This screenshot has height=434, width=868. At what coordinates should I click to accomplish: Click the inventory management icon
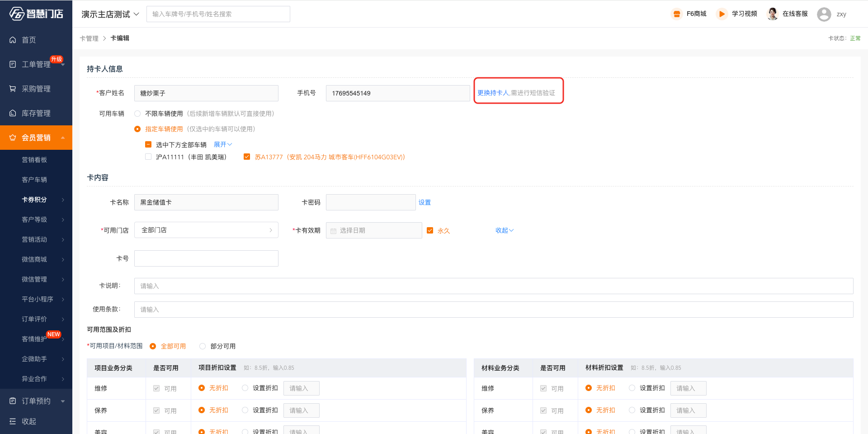coord(13,113)
